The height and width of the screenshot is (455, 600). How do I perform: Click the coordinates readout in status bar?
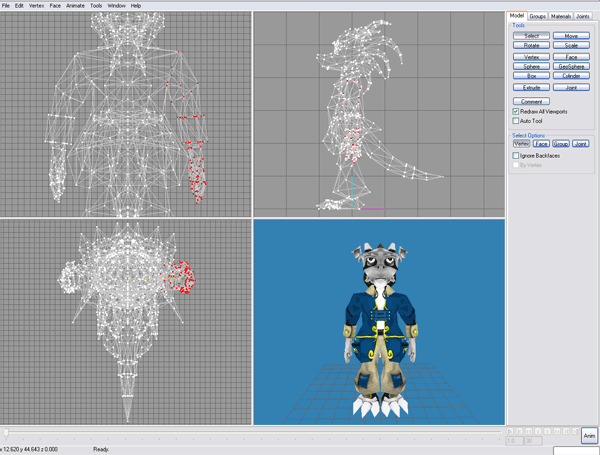coord(29,449)
